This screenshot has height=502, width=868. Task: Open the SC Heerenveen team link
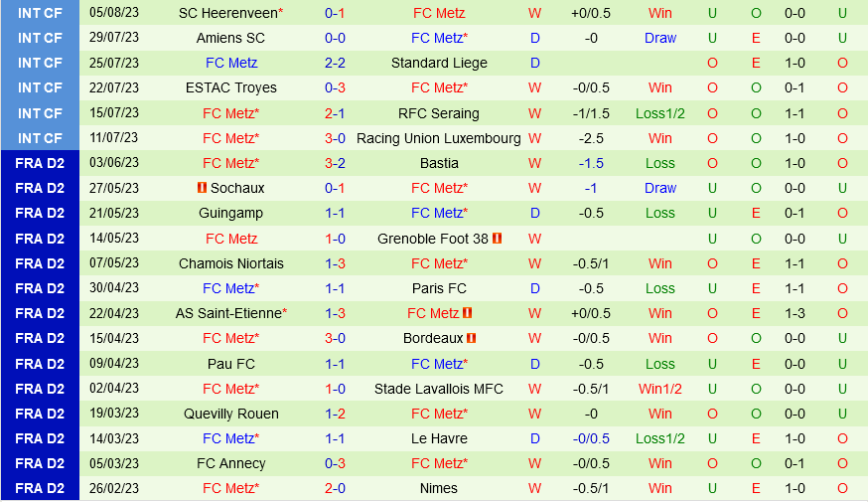[227, 13]
